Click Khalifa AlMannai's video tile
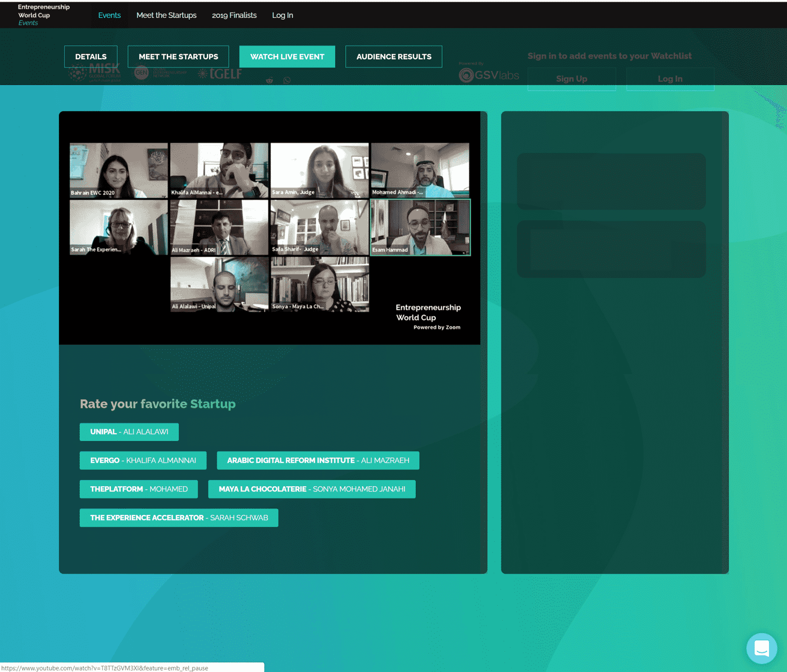 pyautogui.click(x=219, y=170)
